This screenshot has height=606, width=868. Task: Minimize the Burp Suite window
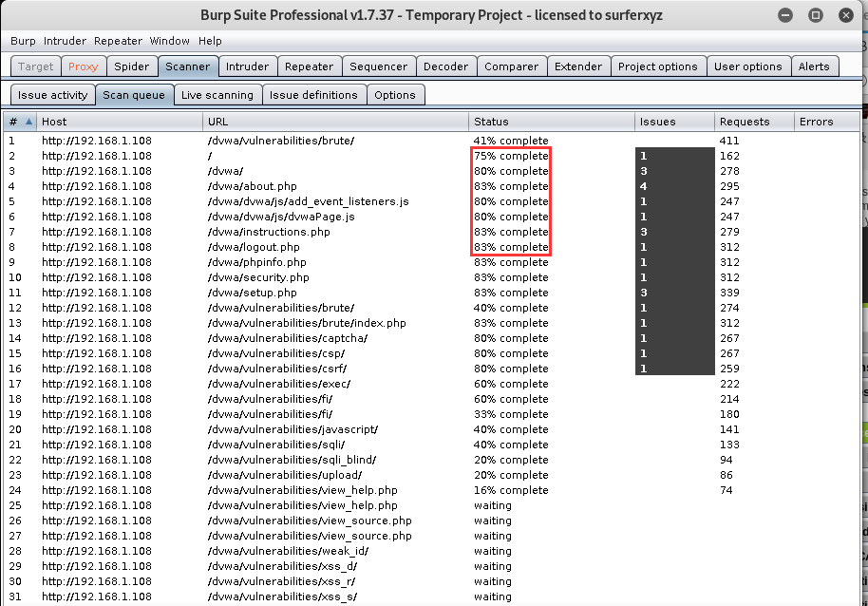click(785, 15)
